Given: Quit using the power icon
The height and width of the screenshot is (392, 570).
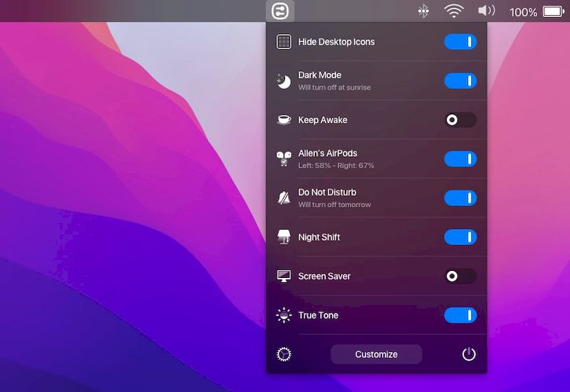Looking at the screenshot, I should coord(469,354).
